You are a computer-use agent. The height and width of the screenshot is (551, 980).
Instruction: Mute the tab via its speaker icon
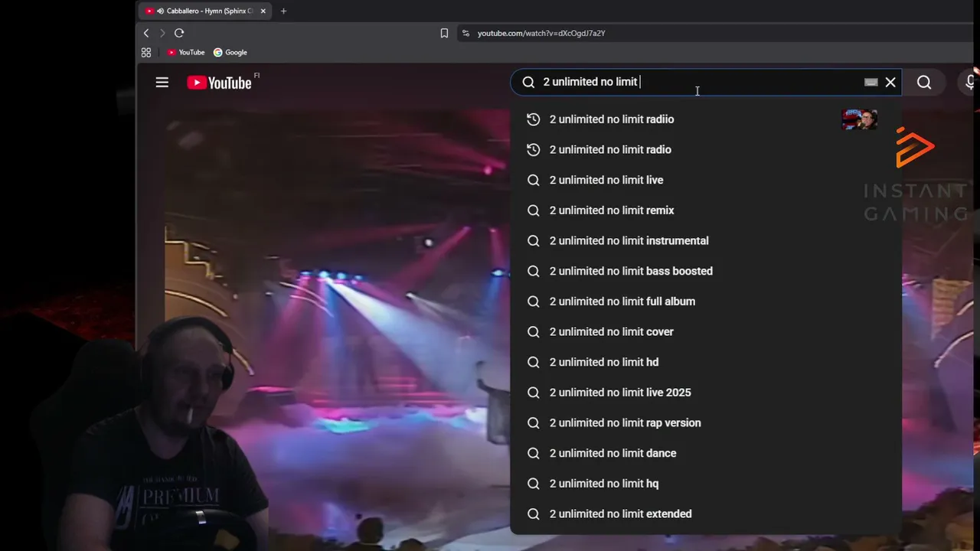[x=160, y=11]
